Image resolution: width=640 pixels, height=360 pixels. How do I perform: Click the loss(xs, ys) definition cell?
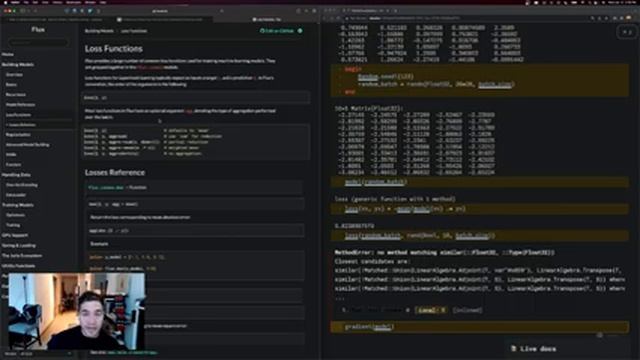coord(480,209)
